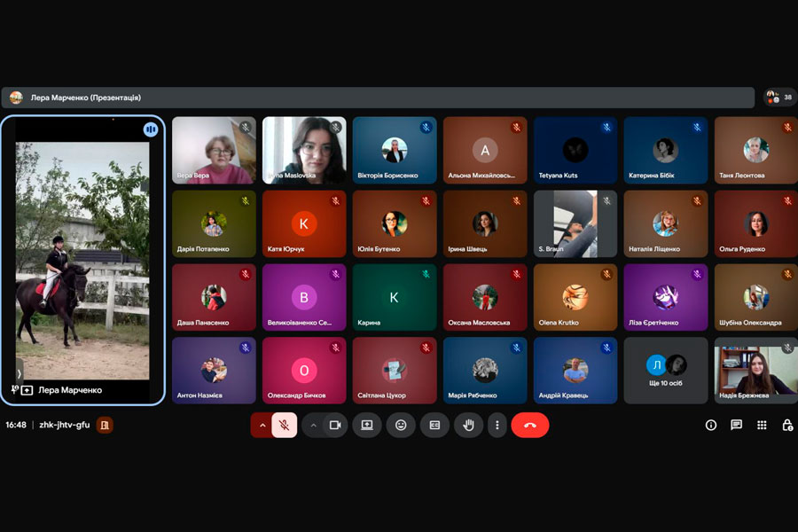
Task: Click meeting code zhk-jhtv-gfu
Action: coord(65,425)
